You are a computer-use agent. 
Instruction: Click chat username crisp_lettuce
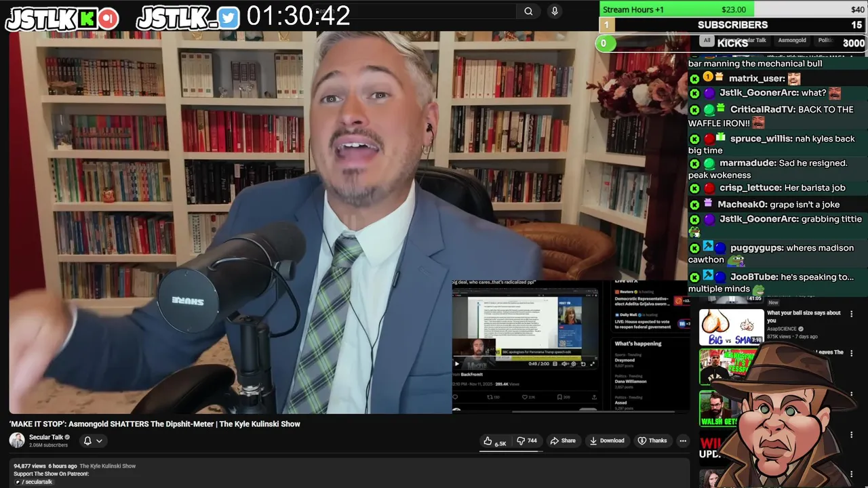[750, 188]
